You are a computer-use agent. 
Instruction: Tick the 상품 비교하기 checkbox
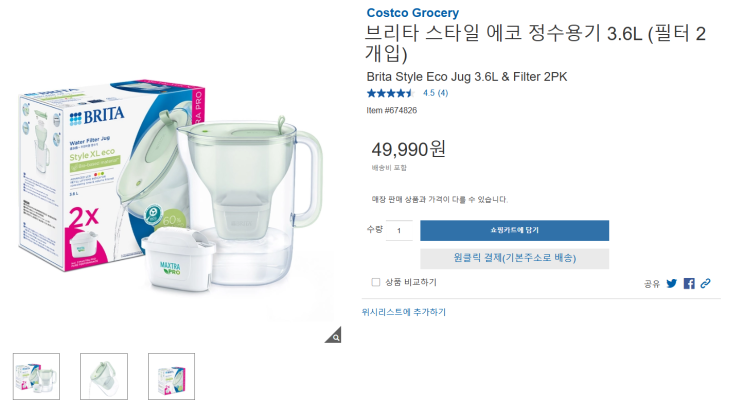coord(376,282)
